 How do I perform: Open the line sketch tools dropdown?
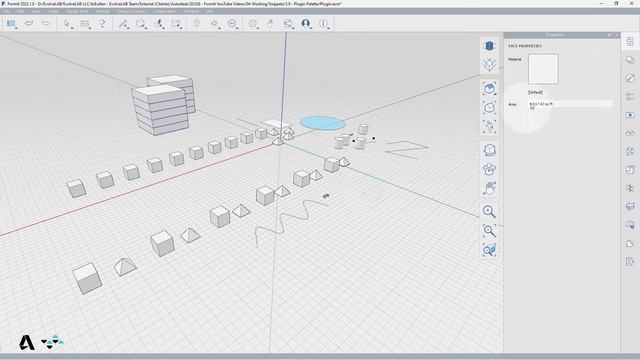coord(123,24)
